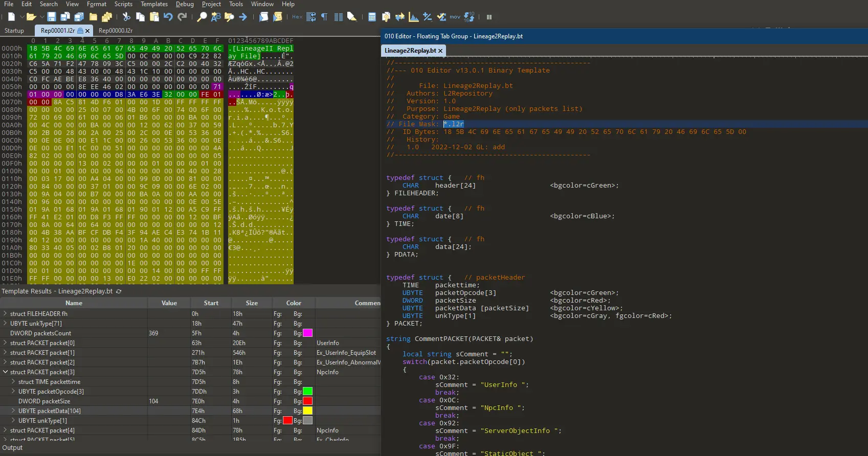Open the Calculator tool icon
Viewport: 868px width, 456px height.
[372, 17]
